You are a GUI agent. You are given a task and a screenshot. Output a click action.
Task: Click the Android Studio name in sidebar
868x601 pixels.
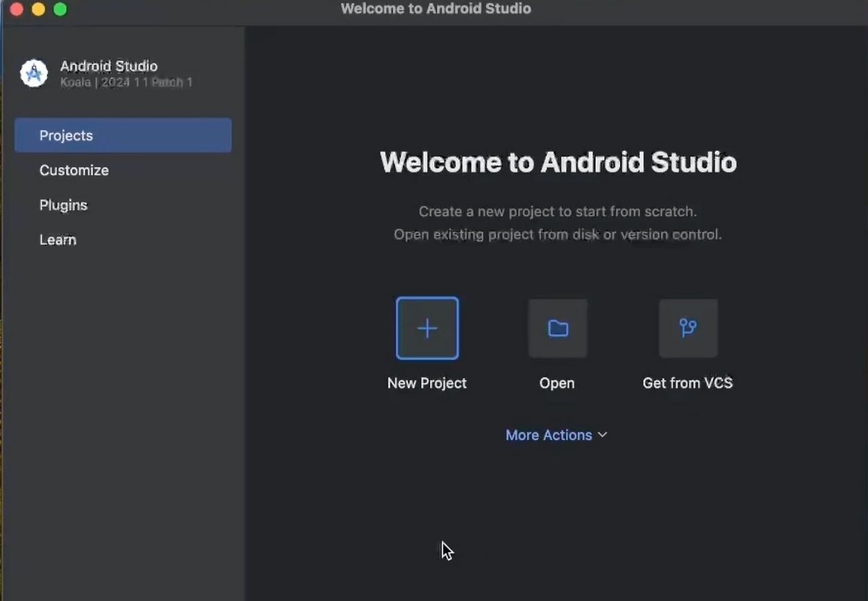click(108, 66)
